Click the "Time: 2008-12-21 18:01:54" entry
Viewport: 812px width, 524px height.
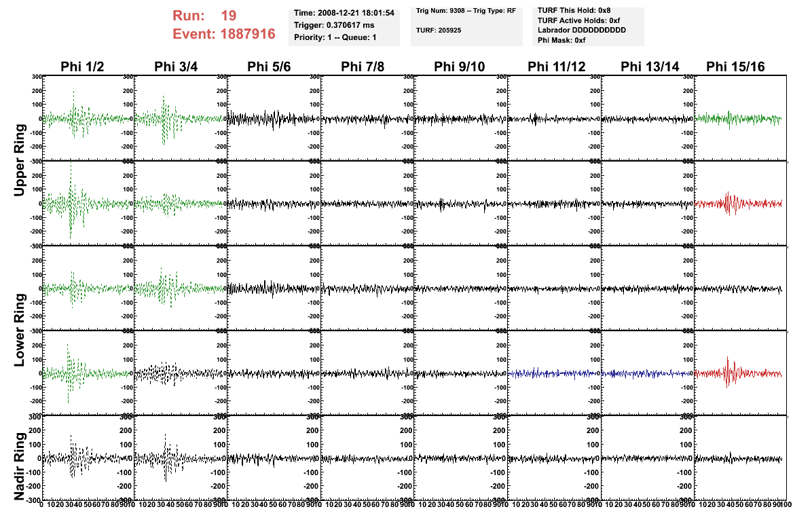(344, 13)
